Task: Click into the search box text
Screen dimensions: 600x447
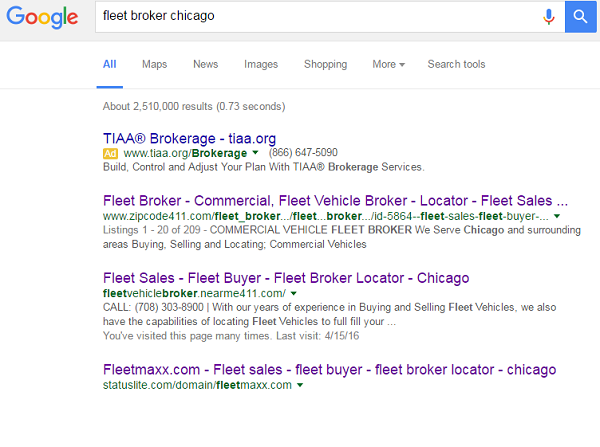Action: click(x=300, y=17)
